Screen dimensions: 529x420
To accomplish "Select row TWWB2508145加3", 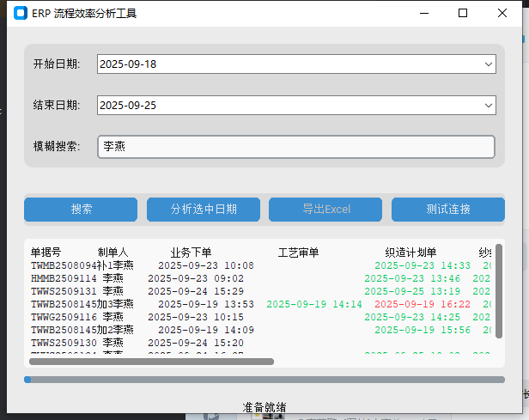I will click(x=261, y=304).
